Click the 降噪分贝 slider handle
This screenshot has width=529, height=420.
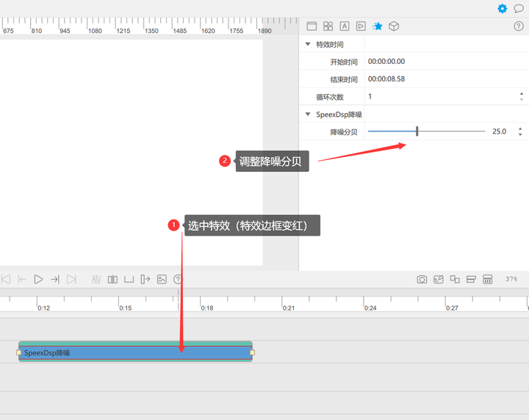pos(417,131)
